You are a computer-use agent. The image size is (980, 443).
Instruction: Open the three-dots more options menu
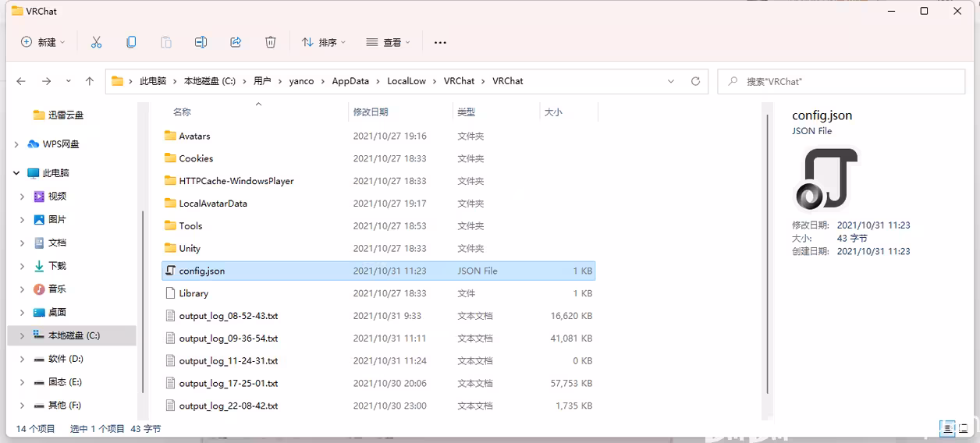pyautogui.click(x=440, y=42)
